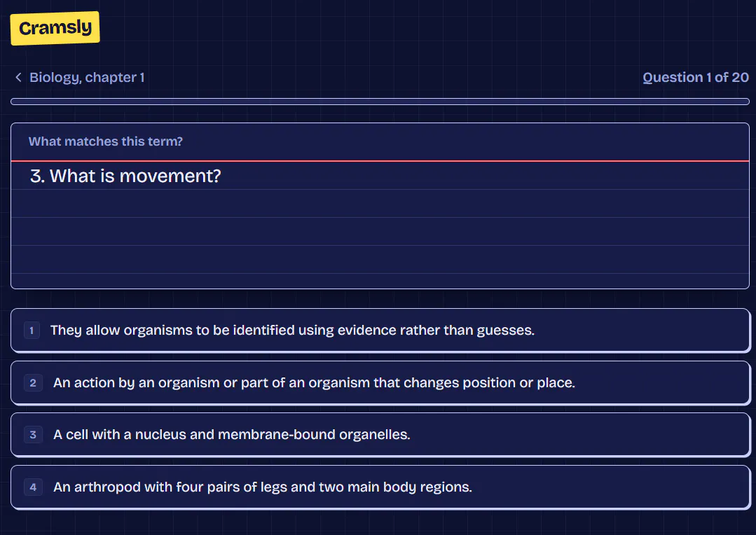Click the word Question in the top-right counter
The height and width of the screenshot is (535, 756).
(x=673, y=77)
